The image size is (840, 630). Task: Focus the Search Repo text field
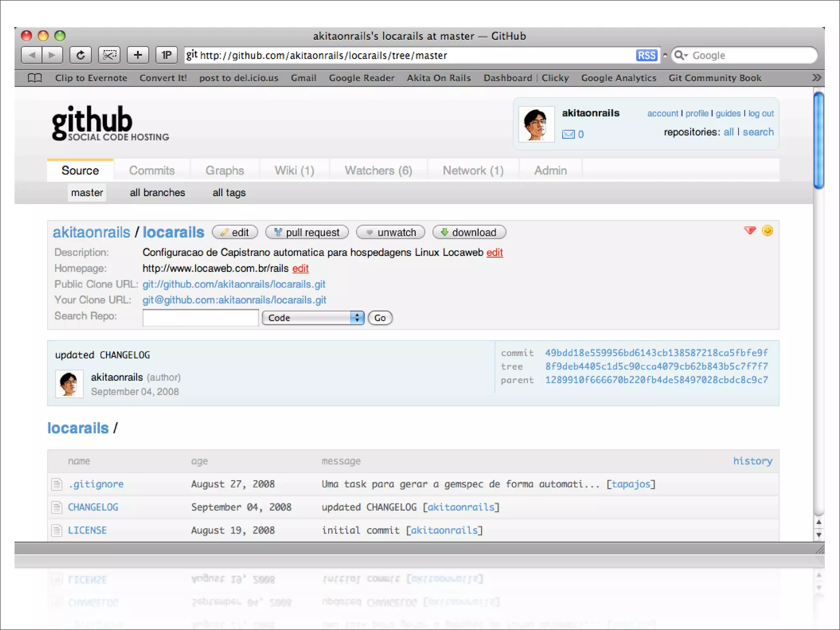(x=201, y=318)
